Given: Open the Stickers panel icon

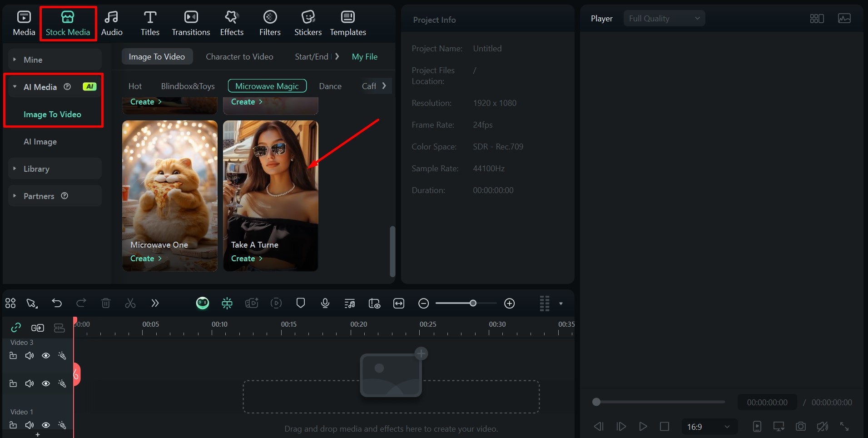Looking at the screenshot, I should 308,17.
